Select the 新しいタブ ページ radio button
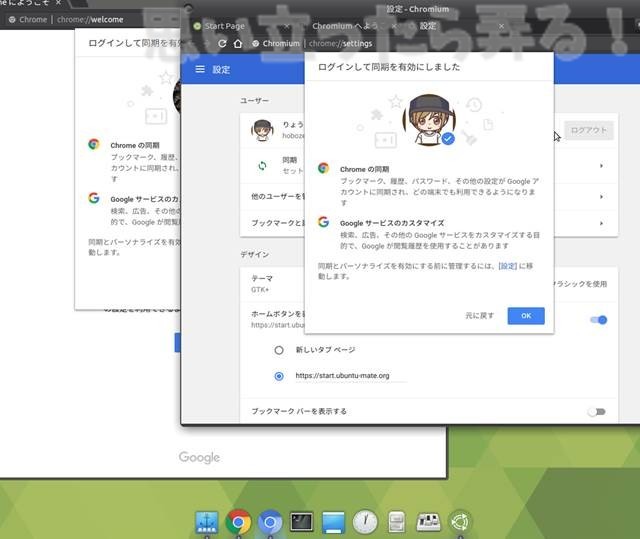This screenshot has height=539, width=640. point(279,350)
